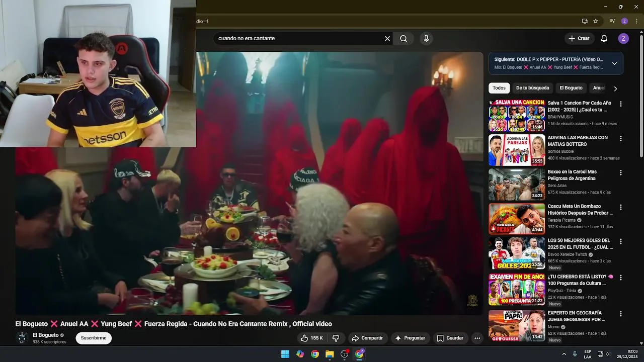Open the network icon in system tray
This screenshot has width=644, height=362.
tap(600, 354)
